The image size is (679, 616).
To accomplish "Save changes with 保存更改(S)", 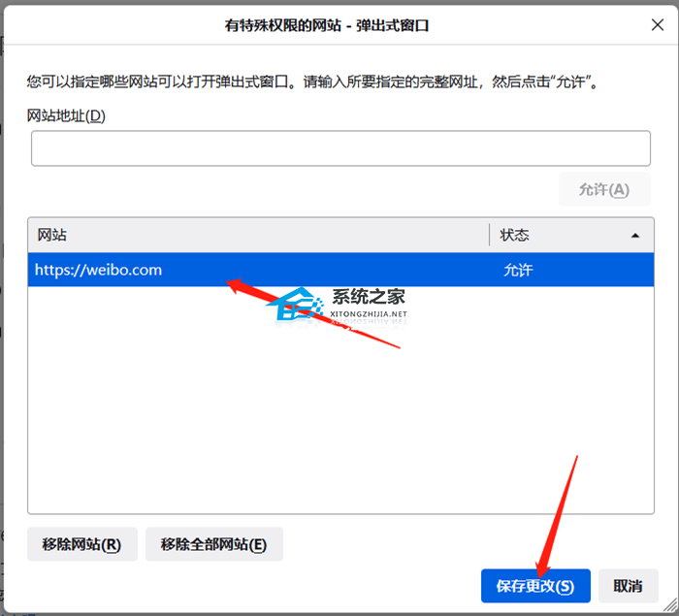I will [535, 586].
